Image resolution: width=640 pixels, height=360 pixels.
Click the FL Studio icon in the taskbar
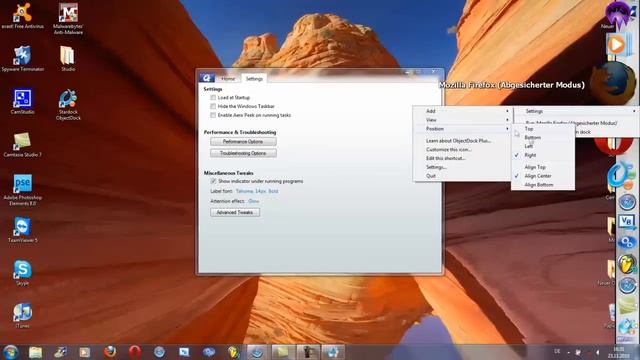point(233,352)
